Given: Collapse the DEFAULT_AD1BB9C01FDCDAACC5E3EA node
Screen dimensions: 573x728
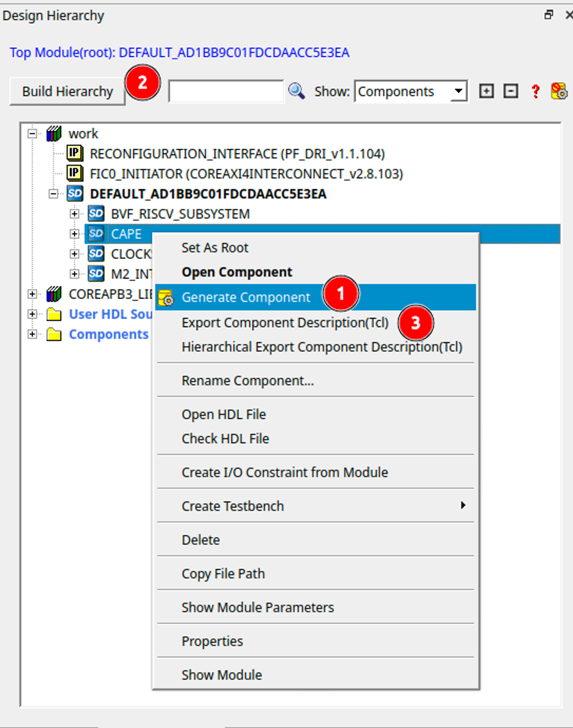Looking at the screenshot, I should coord(53,194).
